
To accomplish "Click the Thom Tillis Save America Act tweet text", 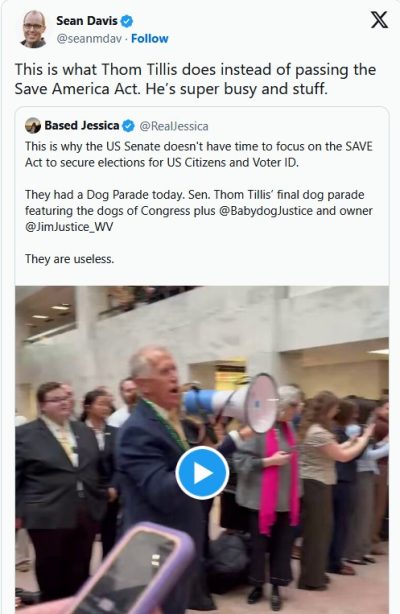I will pos(195,79).
